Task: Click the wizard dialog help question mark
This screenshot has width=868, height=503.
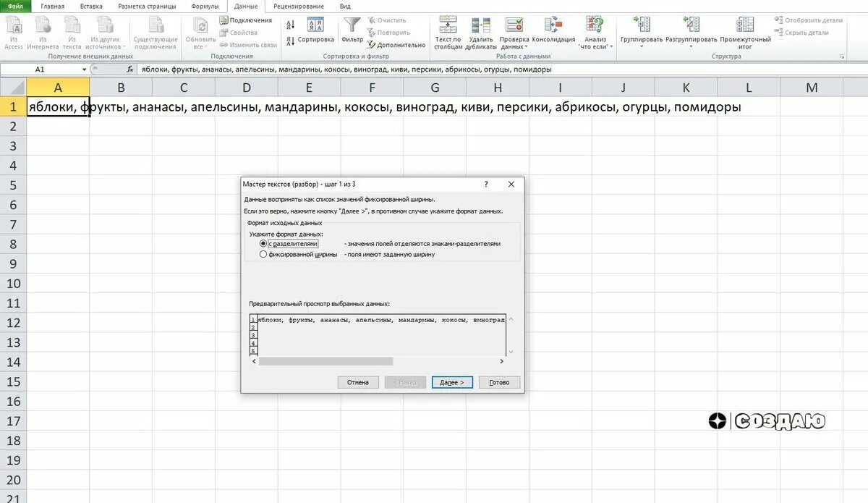Action: click(486, 185)
